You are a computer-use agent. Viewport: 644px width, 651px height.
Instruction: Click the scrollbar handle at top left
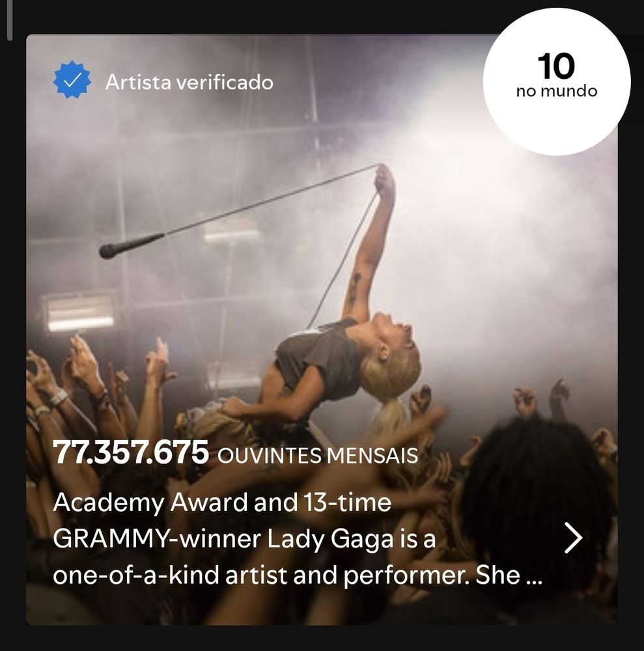click(10, 20)
